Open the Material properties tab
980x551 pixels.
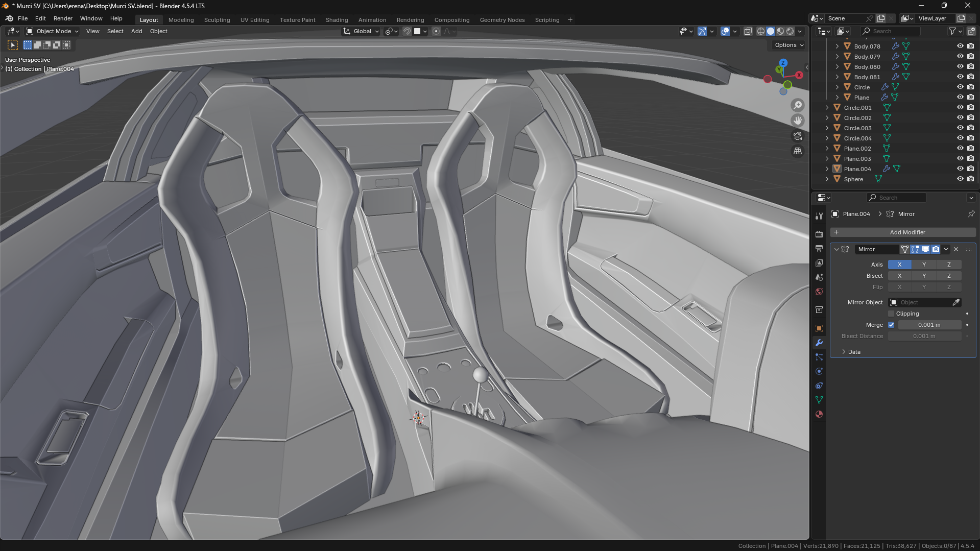pyautogui.click(x=819, y=414)
